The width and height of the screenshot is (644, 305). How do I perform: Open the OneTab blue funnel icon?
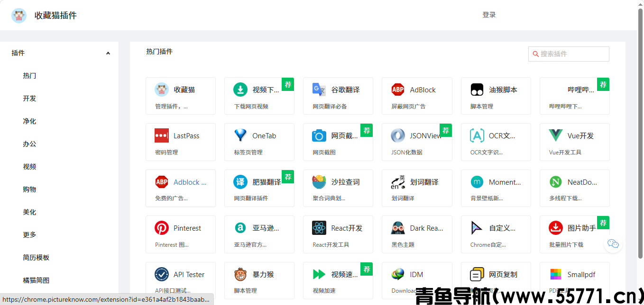240,135
